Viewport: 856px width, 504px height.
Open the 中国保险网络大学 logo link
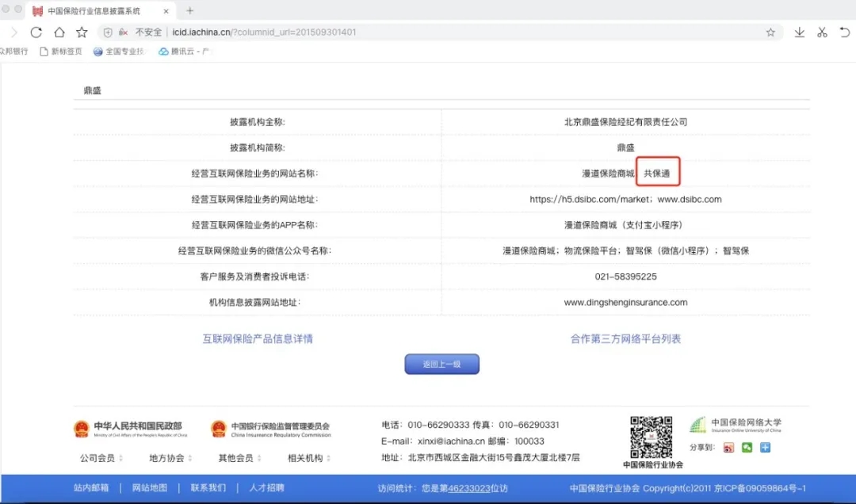(x=736, y=425)
